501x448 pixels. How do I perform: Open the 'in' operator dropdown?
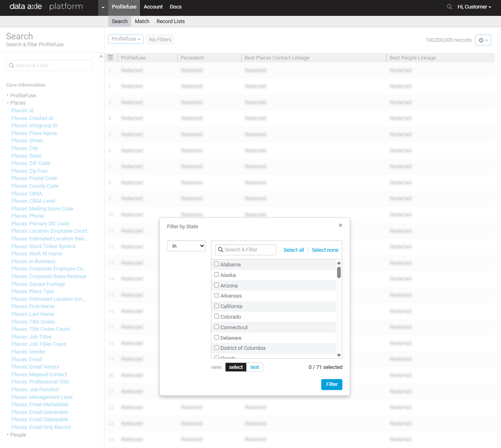[x=186, y=246]
